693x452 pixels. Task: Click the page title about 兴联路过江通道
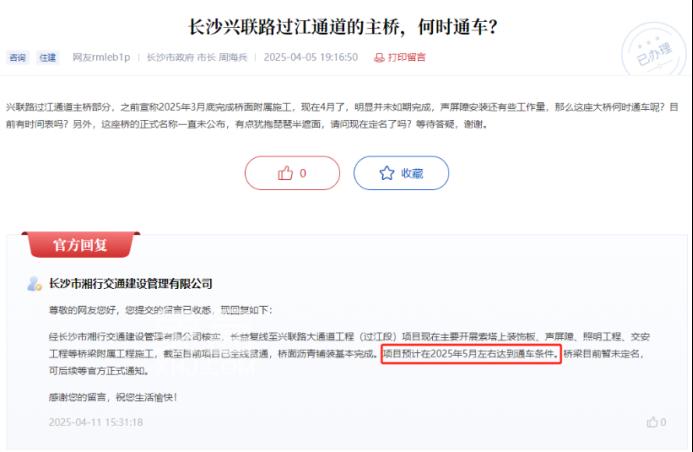coord(343,27)
